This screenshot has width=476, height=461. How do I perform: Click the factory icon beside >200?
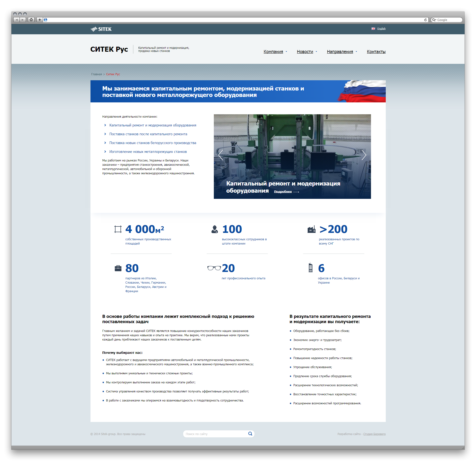[311, 229]
